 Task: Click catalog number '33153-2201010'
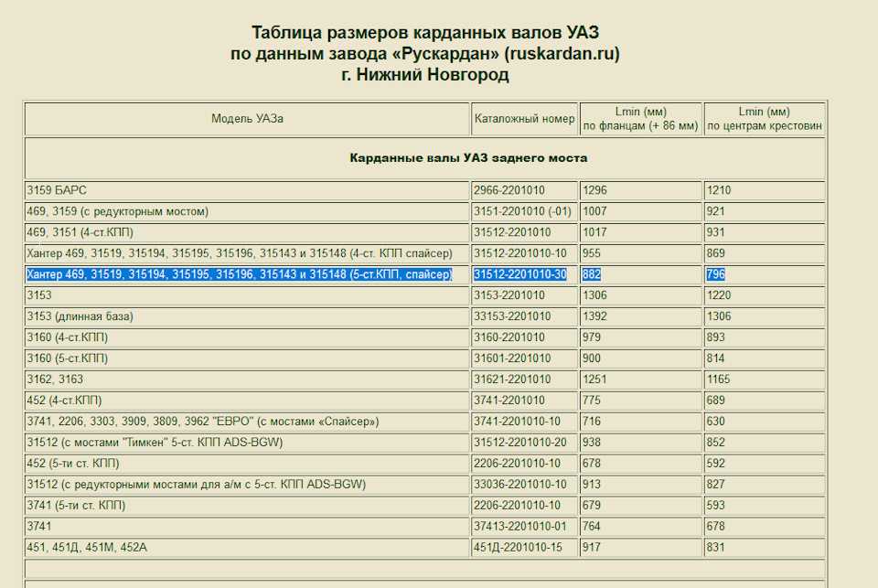tap(512, 316)
